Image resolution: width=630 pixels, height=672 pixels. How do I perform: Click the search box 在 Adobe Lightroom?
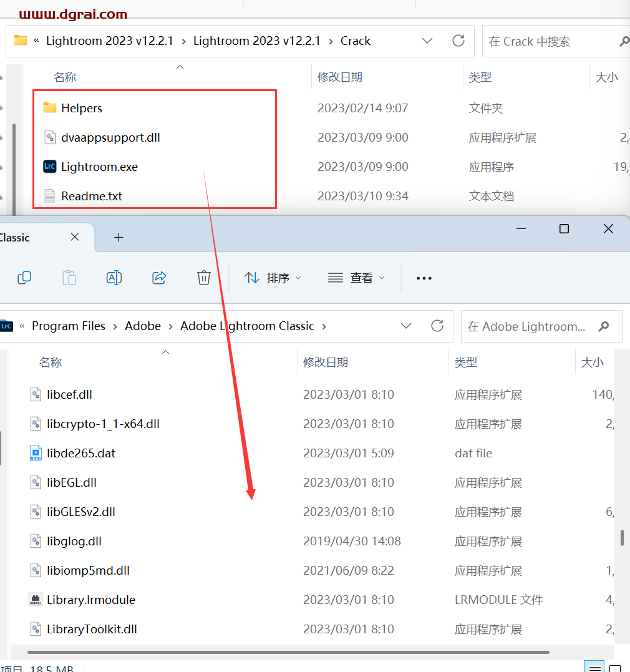point(541,326)
